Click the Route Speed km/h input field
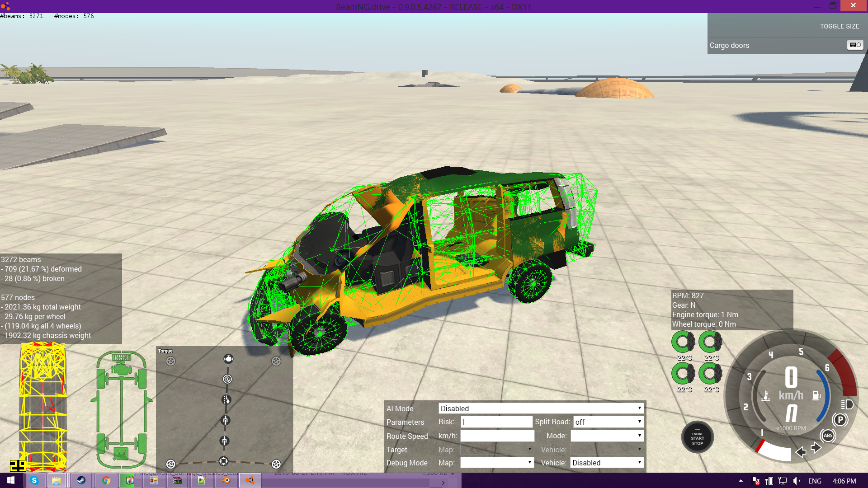Screen dimensions: 868x488 click(497, 436)
